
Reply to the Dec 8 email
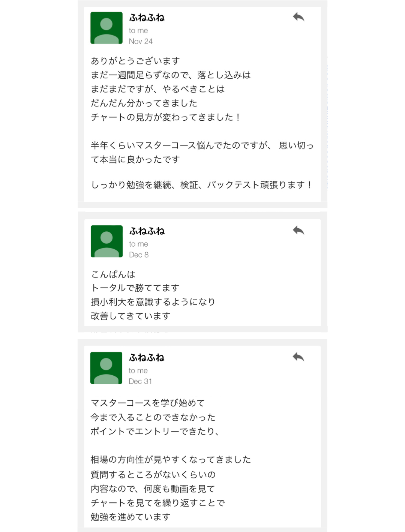(x=298, y=230)
